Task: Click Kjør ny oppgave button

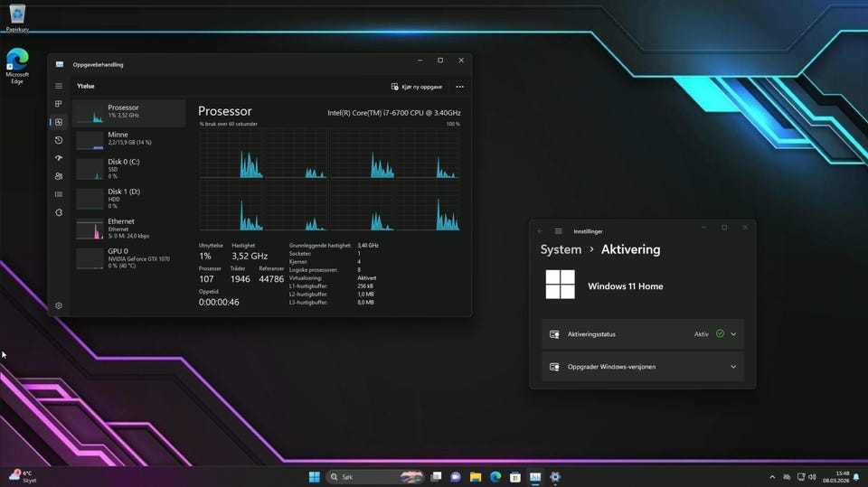Action: point(416,87)
